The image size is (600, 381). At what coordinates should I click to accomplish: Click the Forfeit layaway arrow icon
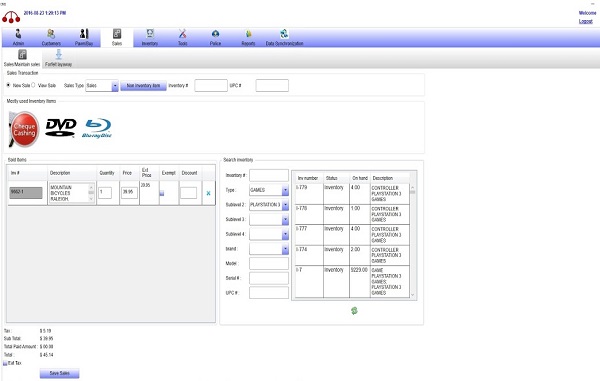(x=59, y=55)
